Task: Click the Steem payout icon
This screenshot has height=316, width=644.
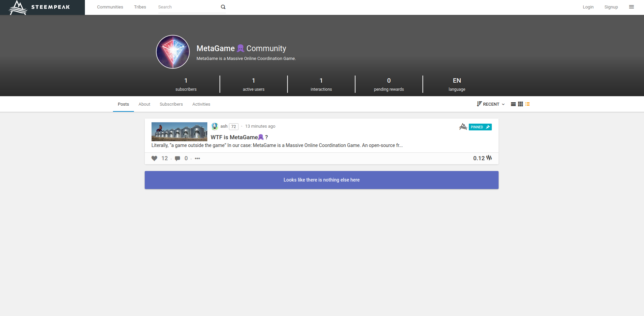Action: coord(489,158)
